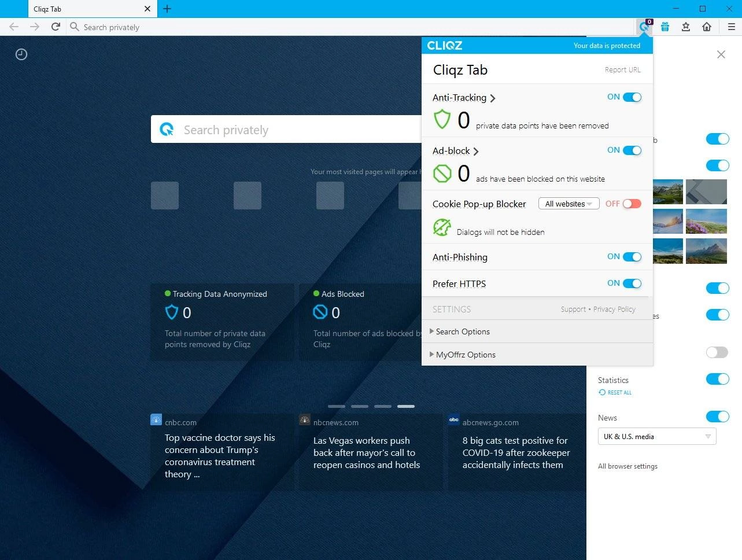Open the MyOffrz gift icon
Viewport: 742px width, 560px height.
pos(665,27)
